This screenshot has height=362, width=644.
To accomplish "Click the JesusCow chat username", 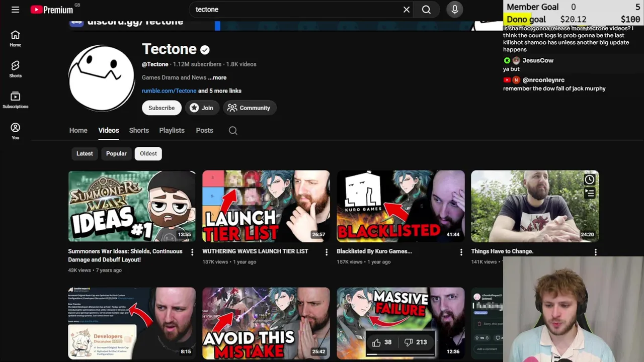I will 538,60.
